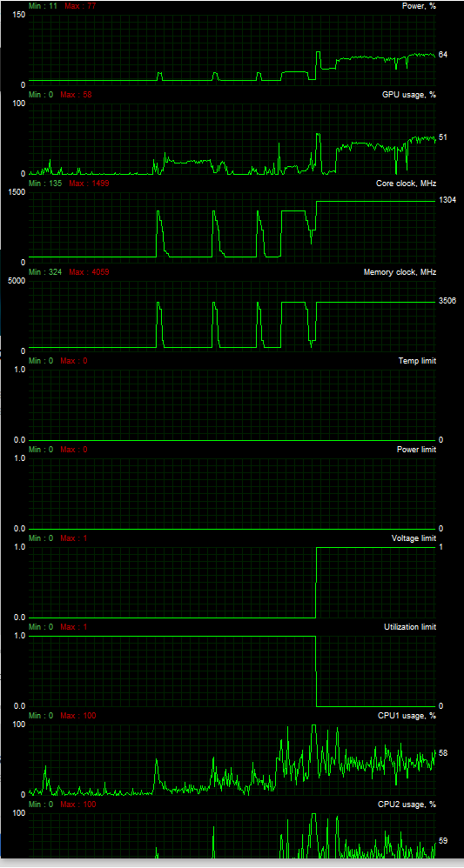
Task: Click the current core clock value 1304
Action: point(447,200)
